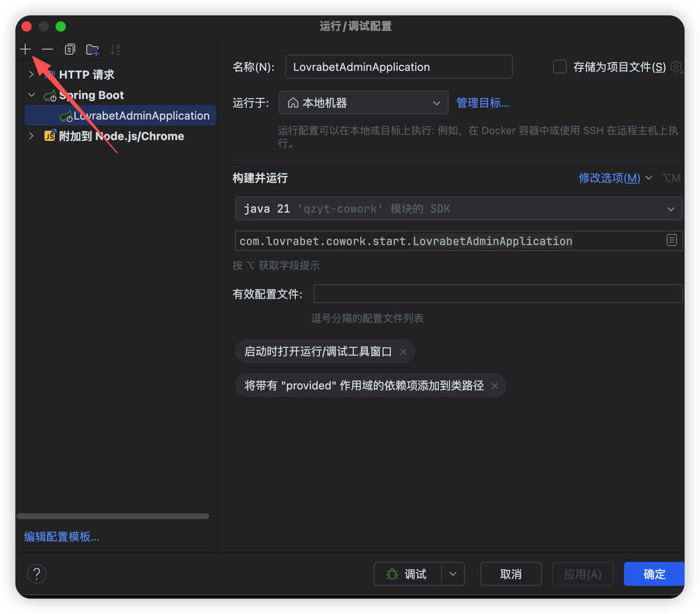Collapse the Spring Boot tree node

pyautogui.click(x=31, y=95)
